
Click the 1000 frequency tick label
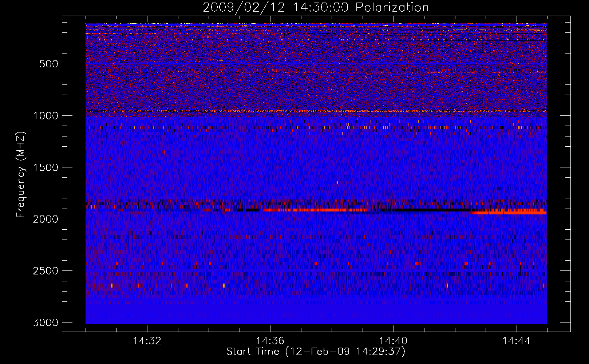tap(46, 116)
